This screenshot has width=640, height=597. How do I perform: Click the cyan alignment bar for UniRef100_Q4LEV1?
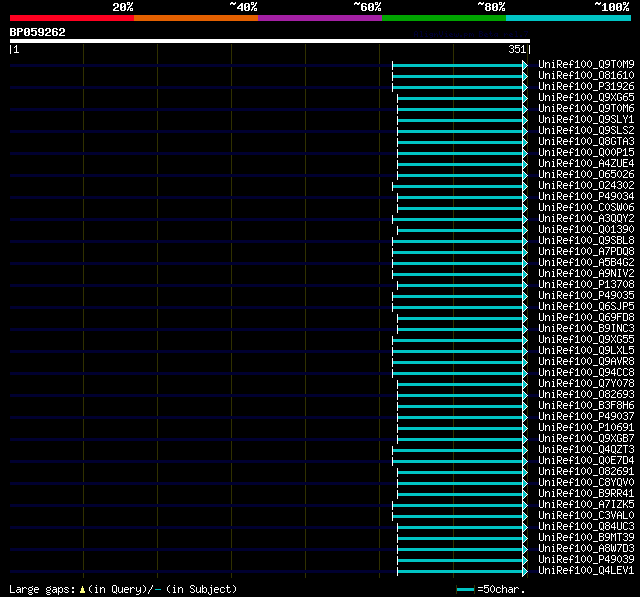(x=460, y=572)
